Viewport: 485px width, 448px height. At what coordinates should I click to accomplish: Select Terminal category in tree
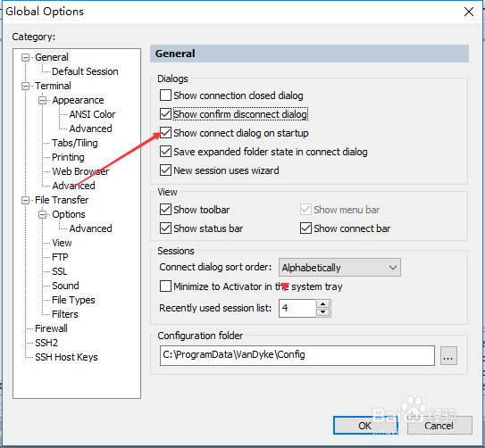[53, 86]
